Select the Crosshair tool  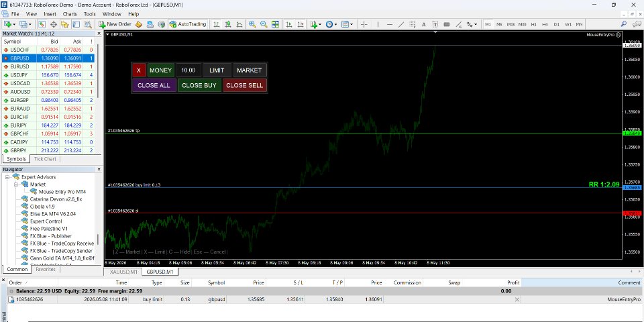364,24
